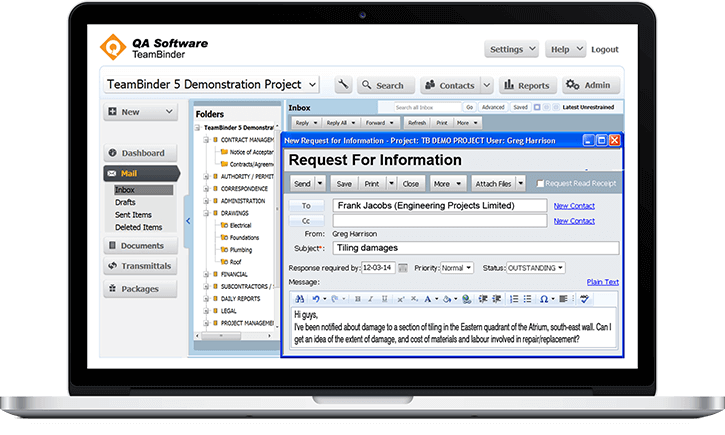This screenshot has height=435, width=725.
Task: Click the Undo icon in message toolbar
Action: click(317, 299)
